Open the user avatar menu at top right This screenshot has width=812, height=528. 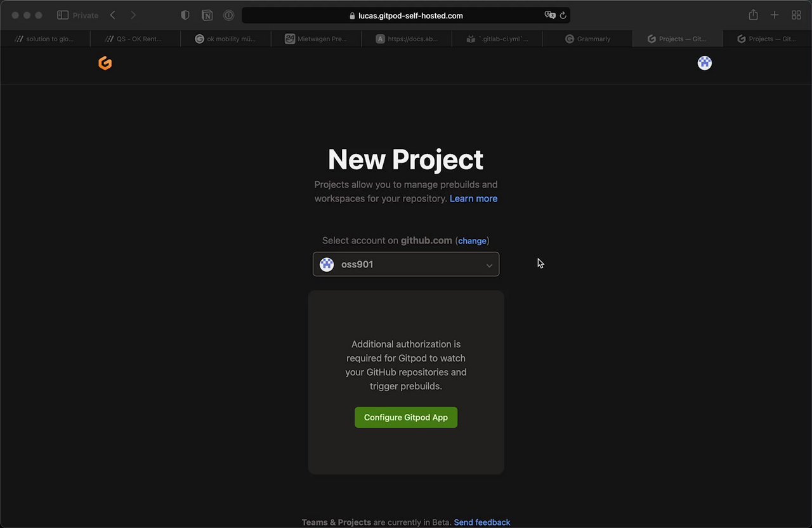pyautogui.click(x=704, y=63)
